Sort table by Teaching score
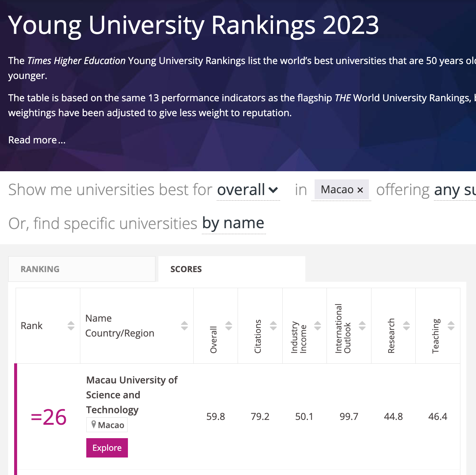This screenshot has height=475, width=476. point(451,326)
